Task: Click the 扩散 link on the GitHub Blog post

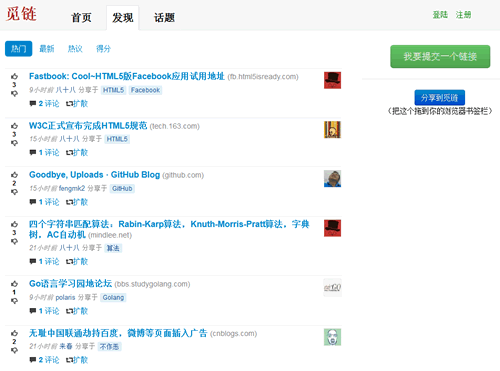Action: [77, 202]
